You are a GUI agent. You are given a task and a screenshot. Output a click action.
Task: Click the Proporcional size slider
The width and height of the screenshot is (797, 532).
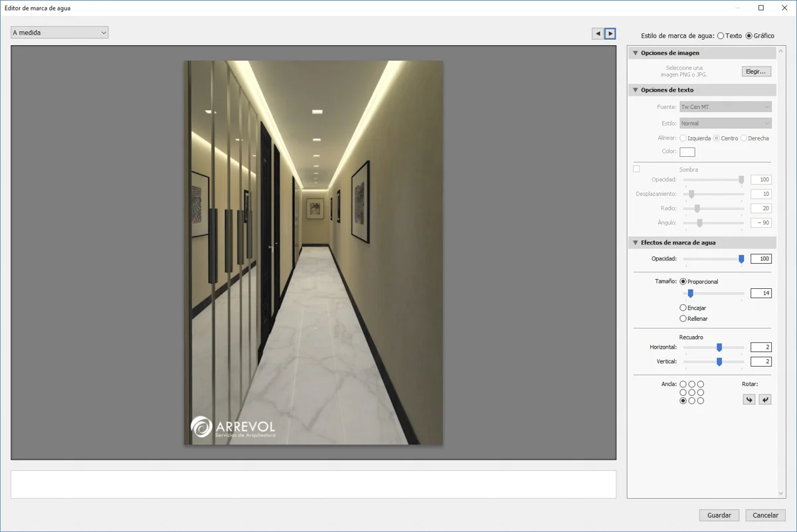(713, 294)
